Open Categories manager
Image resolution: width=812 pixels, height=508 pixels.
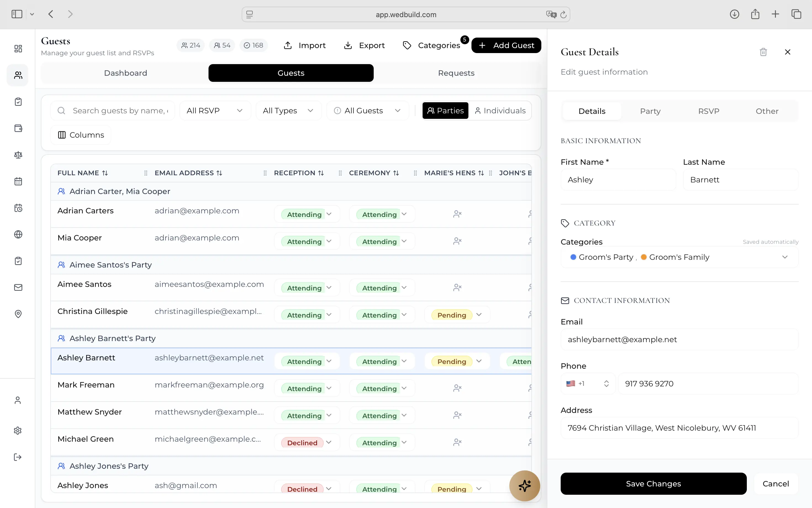[x=431, y=45]
